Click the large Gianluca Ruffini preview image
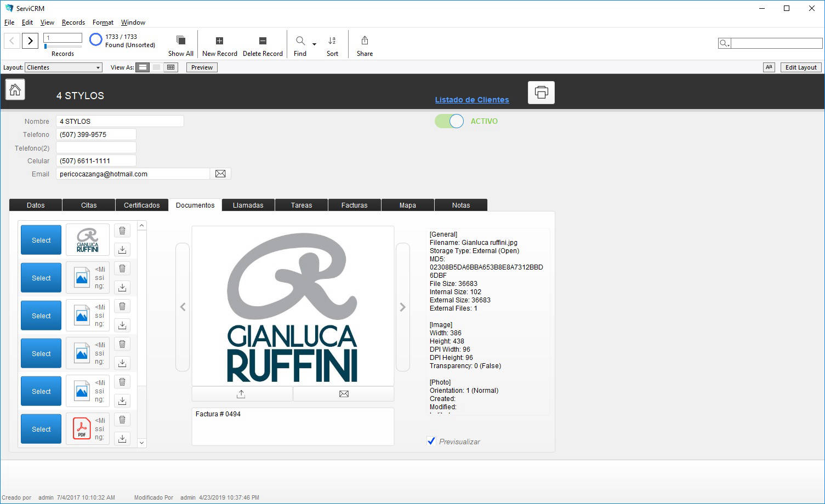Image resolution: width=825 pixels, height=504 pixels. point(293,306)
